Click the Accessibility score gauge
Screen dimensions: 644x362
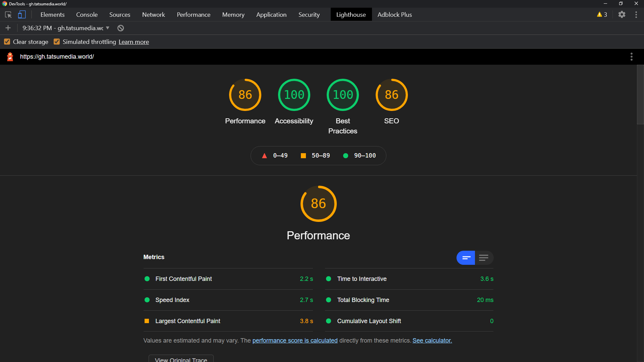coord(294,95)
